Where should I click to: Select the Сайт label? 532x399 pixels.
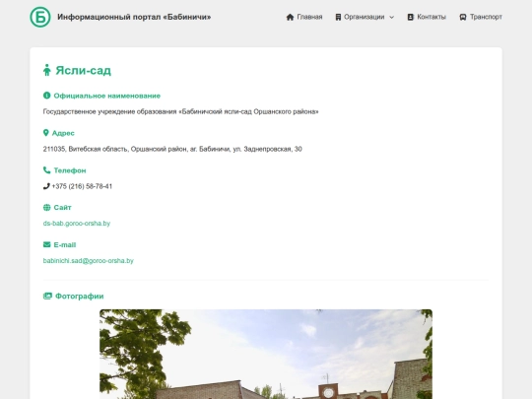pos(62,207)
